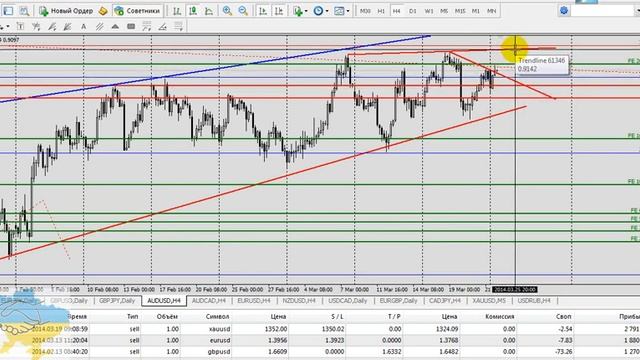Select the equidistant channel tool
640x360 pixels.
(x=99, y=27)
